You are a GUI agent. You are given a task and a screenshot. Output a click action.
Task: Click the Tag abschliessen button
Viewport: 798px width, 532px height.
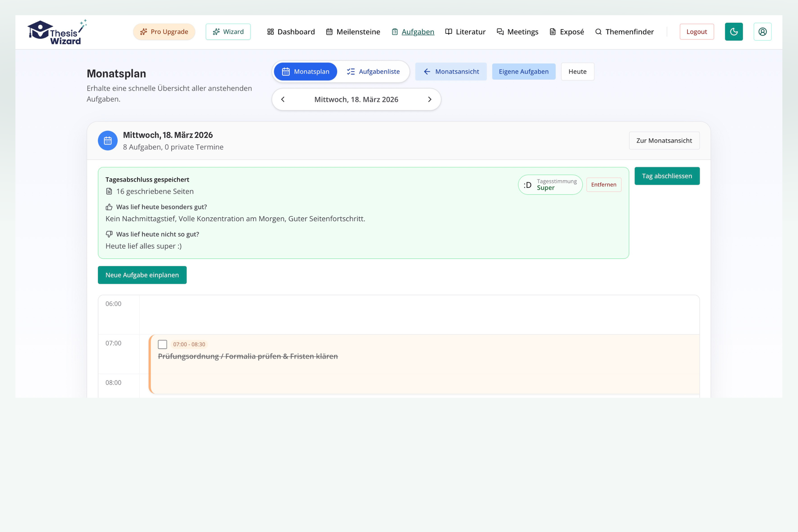coord(667,176)
